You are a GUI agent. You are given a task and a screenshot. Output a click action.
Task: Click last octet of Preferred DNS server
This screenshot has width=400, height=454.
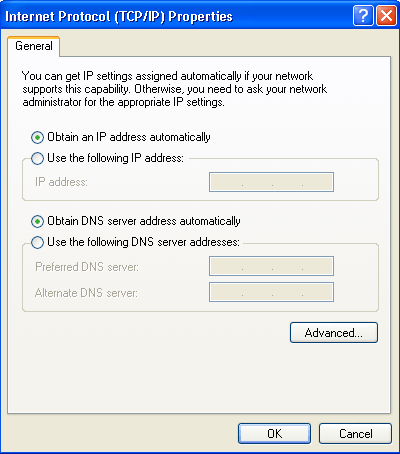pyautogui.click(x=317, y=266)
